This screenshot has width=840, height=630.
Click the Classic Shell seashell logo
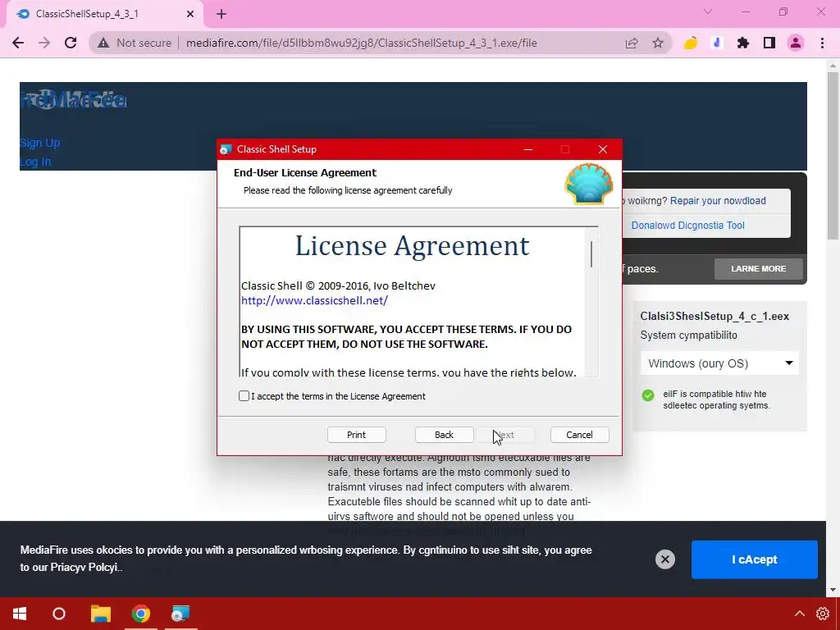pos(589,184)
